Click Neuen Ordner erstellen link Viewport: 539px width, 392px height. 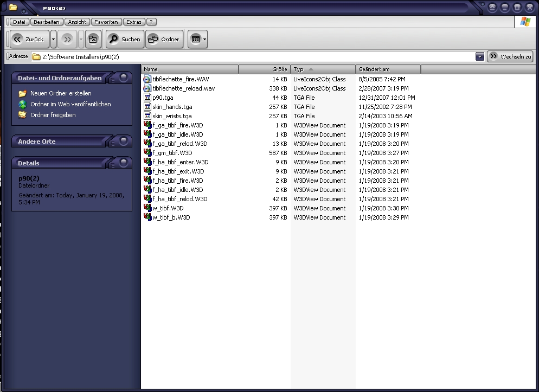(x=61, y=93)
